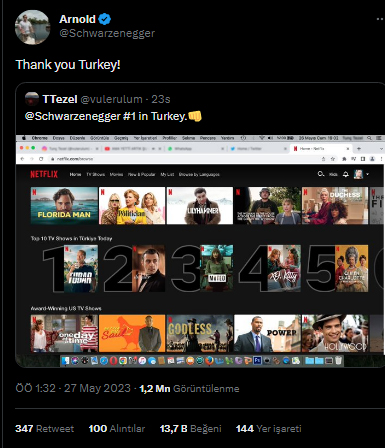Open the Netflix notifications bell
This screenshot has height=448, width=385.
[346, 174]
